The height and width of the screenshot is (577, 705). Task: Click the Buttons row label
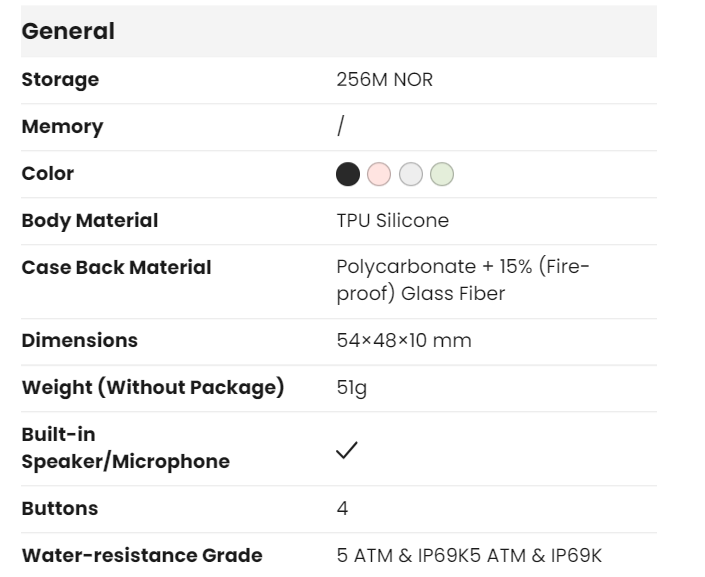pos(60,509)
